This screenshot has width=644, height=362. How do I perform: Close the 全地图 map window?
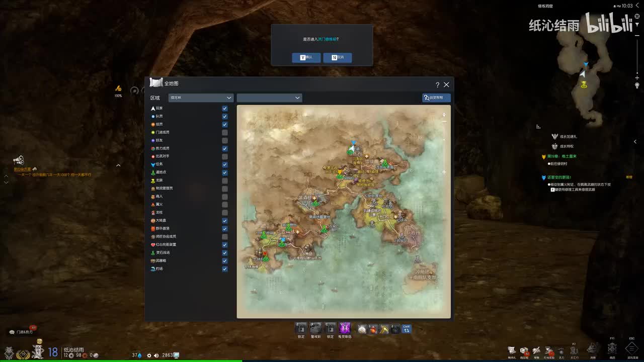click(446, 84)
